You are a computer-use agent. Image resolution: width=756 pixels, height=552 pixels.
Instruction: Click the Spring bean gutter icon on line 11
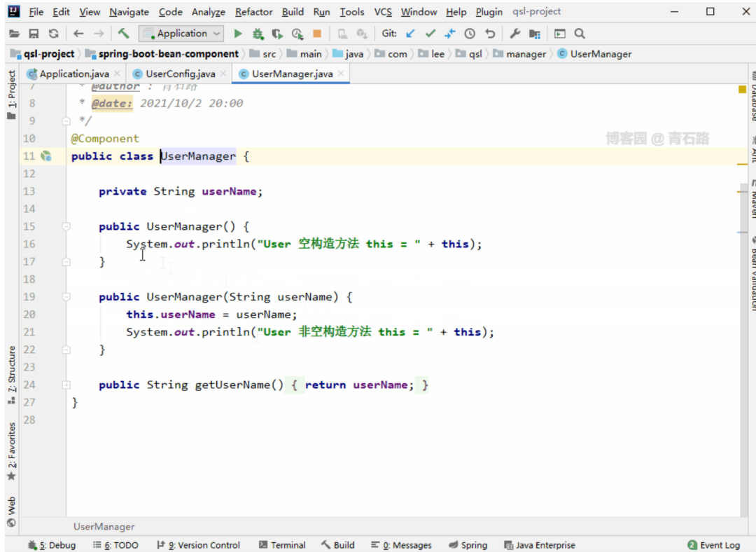tap(46, 156)
